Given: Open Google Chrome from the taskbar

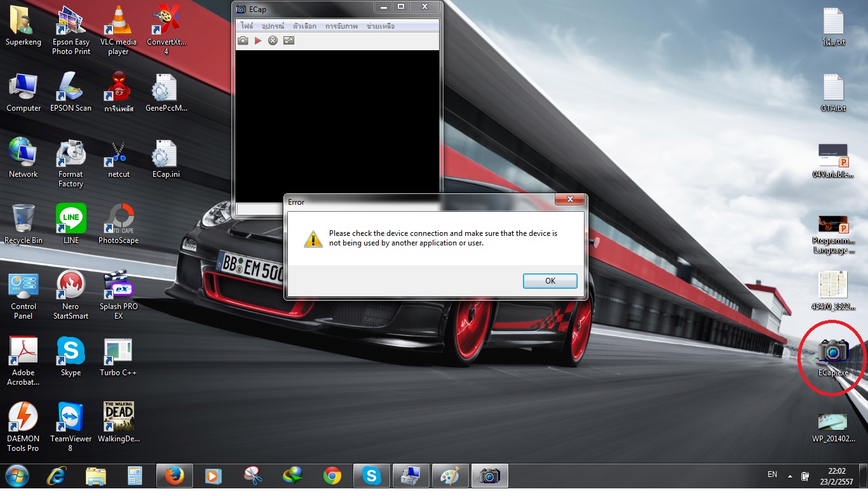Looking at the screenshot, I should (x=332, y=476).
